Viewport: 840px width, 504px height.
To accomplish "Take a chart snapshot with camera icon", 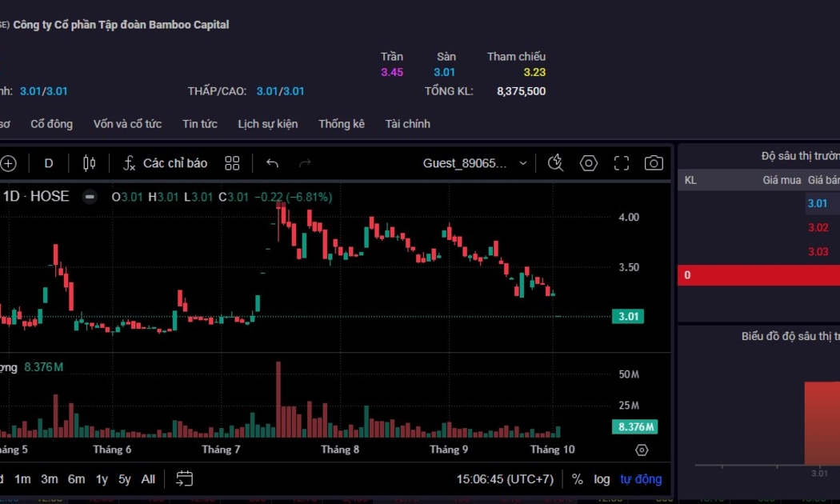I will pos(654,163).
